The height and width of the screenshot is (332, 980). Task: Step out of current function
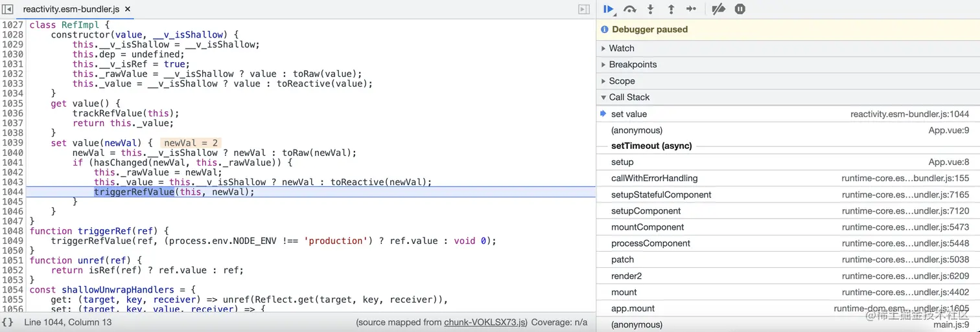(x=671, y=9)
